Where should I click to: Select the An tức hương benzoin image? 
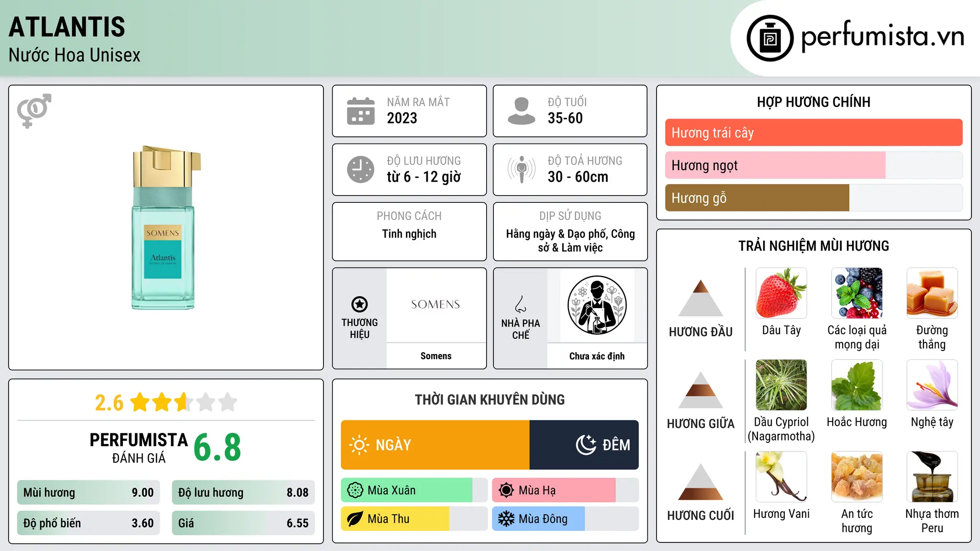coord(857,477)
